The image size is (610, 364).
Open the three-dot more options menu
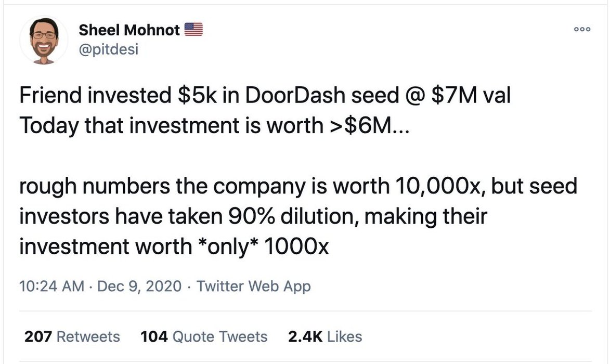(x=582, y=29)
